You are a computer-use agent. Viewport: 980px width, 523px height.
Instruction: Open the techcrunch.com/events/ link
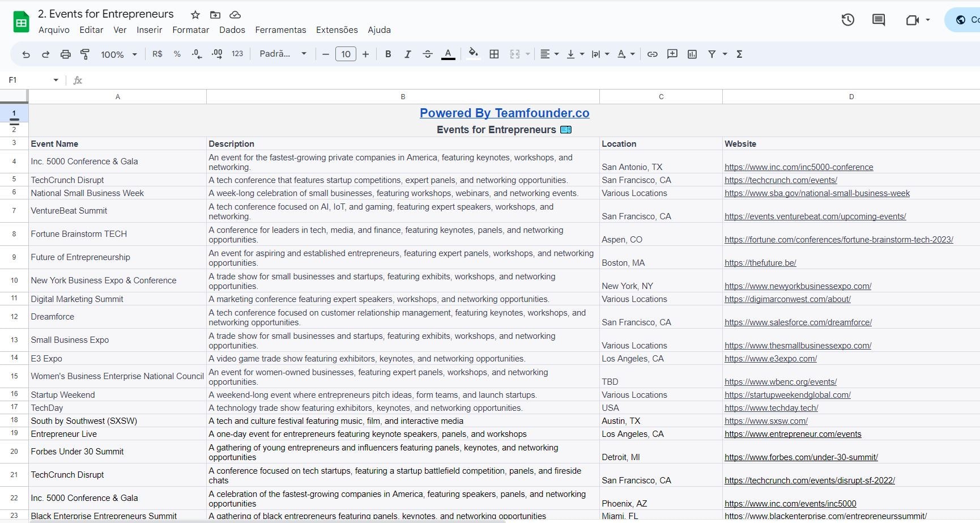click(781, 180)
